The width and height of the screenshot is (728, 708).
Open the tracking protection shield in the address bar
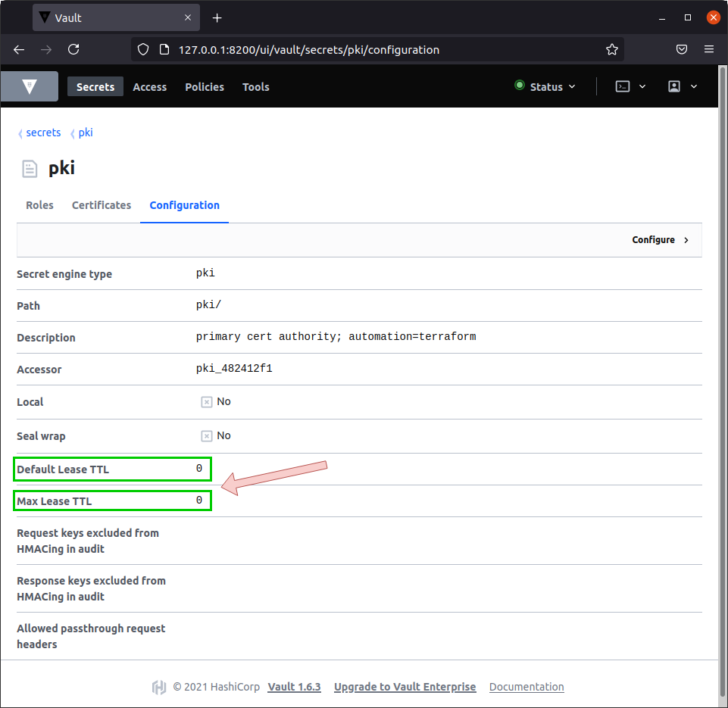(143, 49)
